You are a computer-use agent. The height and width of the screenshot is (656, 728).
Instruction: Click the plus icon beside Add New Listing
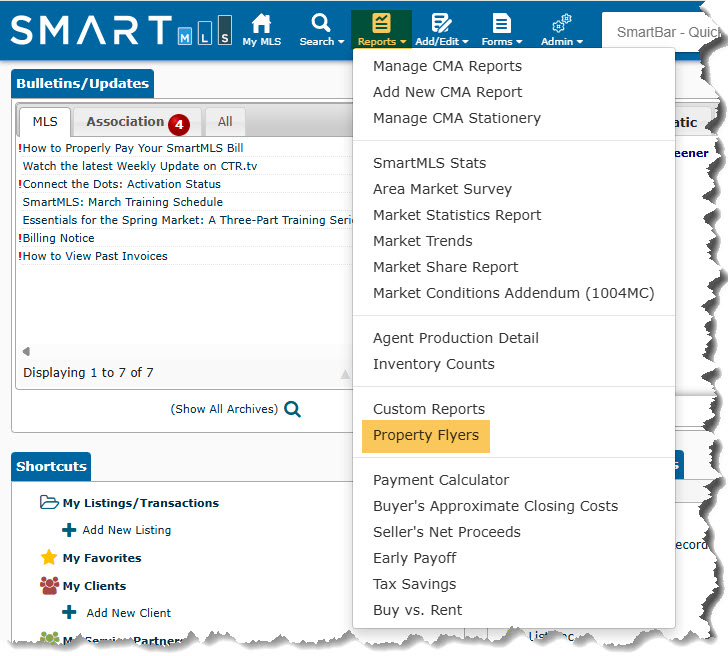click(x=69, y=530)
